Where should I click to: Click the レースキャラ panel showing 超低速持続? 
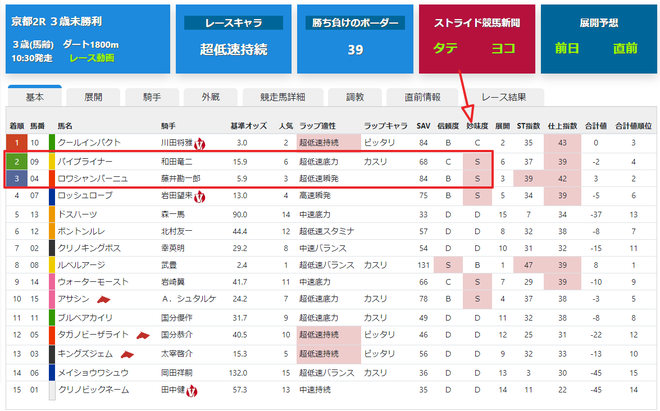(x=233, y=39)
